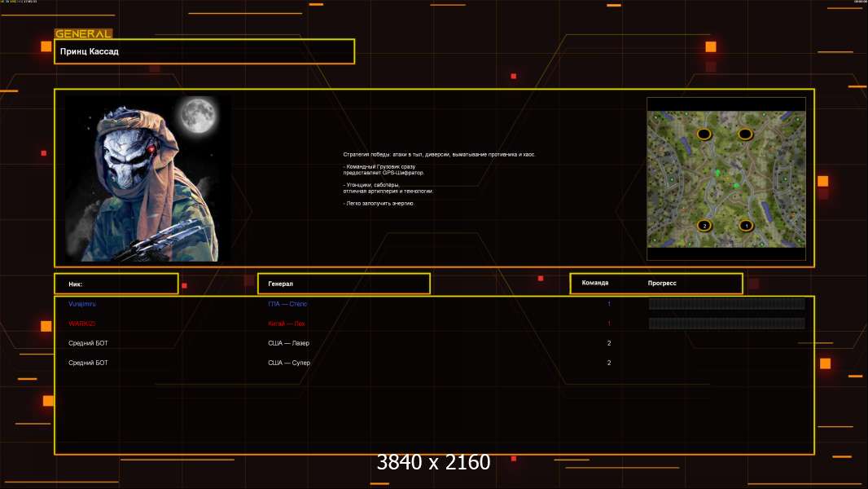Screen dimensions: 868x489
Task: Click the 'США — Лазер' general entry
Action: tap(288, 343)
